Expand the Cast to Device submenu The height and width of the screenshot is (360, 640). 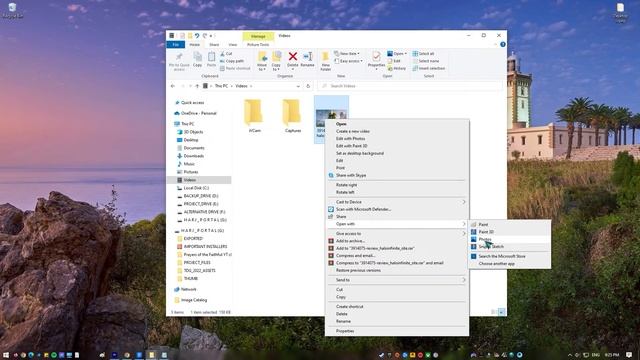[x=397, y=202]
